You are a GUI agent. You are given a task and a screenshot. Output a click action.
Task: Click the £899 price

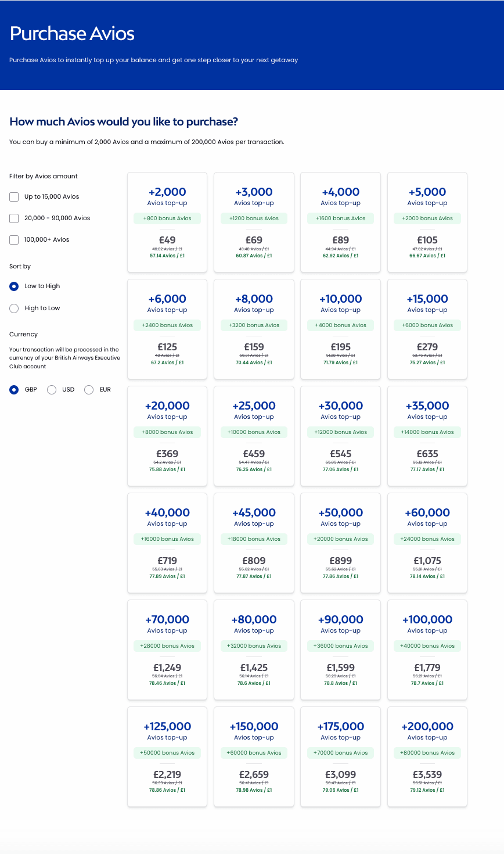tap(340, 561)
